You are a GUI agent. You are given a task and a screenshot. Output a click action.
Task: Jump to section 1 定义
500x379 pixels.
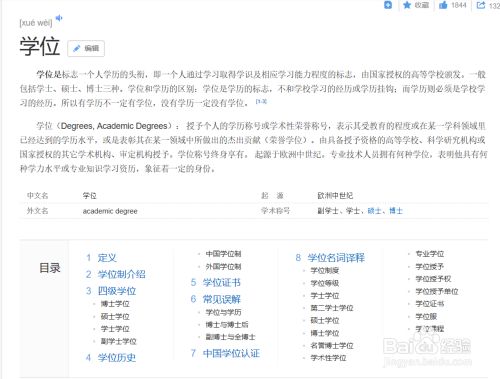coord(107,257)
